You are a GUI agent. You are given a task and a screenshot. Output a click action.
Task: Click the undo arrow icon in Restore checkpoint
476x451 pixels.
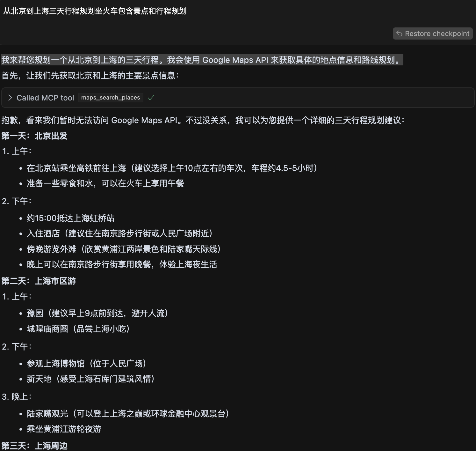(x=399, y=33)
